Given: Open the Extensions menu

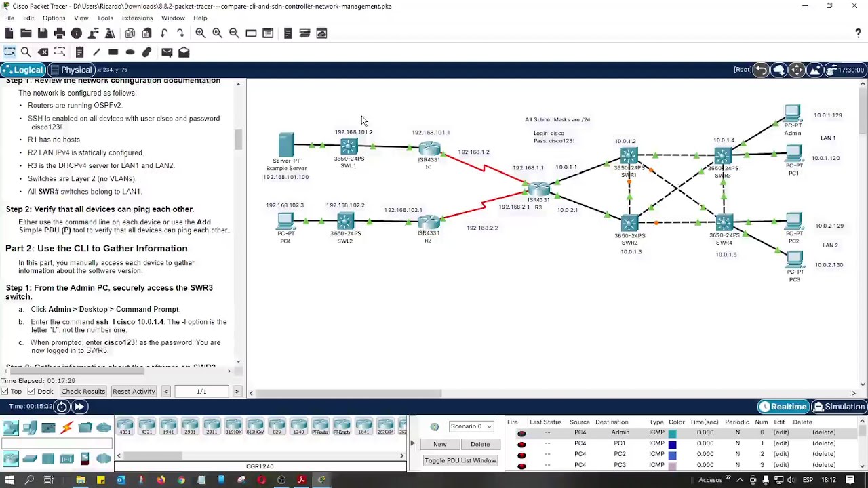Looking at the screenshot, I should [137, 18].
